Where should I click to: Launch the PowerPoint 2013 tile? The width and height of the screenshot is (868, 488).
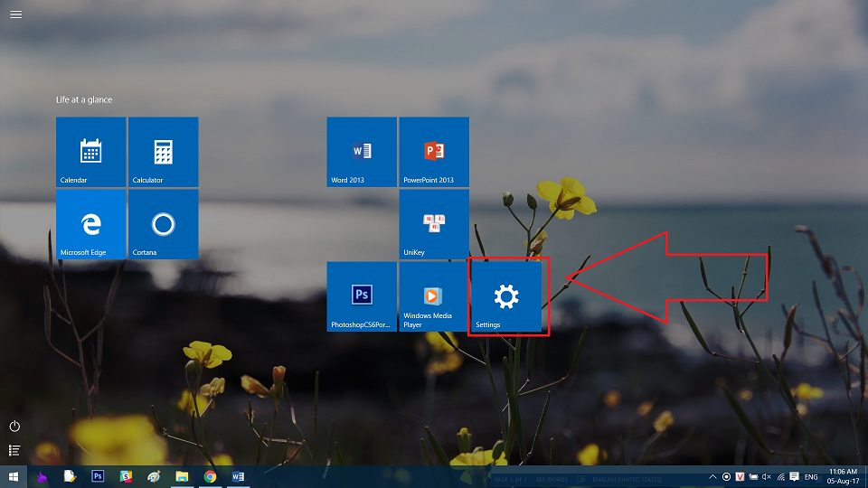(x=434, y=152)
